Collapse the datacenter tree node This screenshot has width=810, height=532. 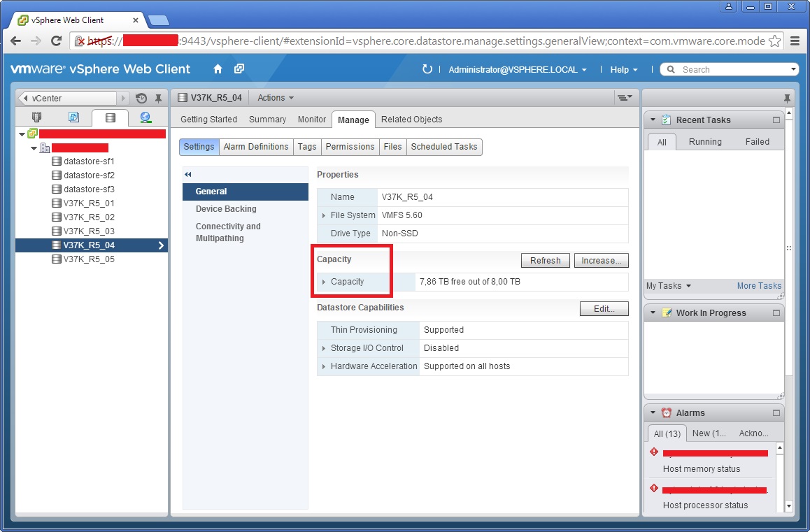pyautogui.click(x=34, y=148)
